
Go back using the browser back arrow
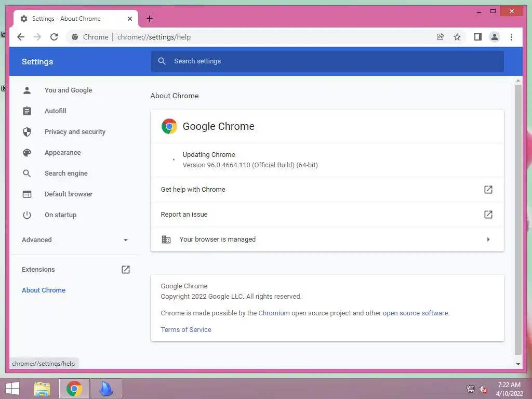(21, 37)
